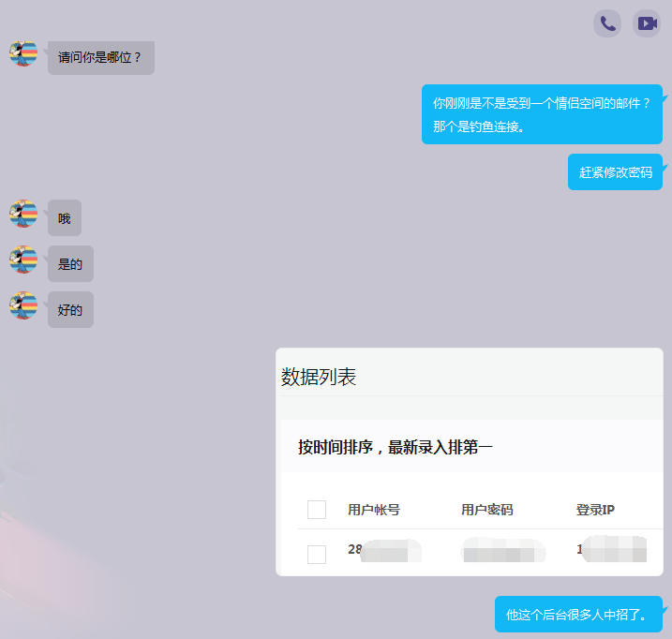Click the "哦" reply bubble
The width and height of the screenshot is (672, 639).
(65, 218)
